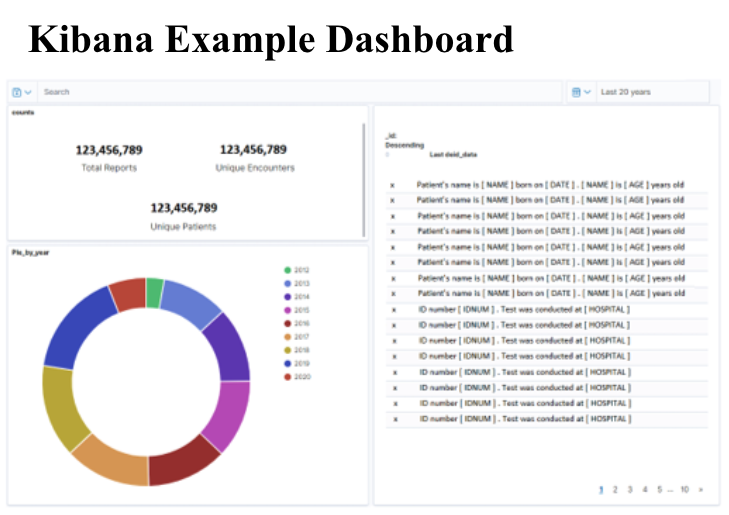Screen dimensions: 729x515
Task: Select the 'Unique Encounters' metric label
Action: (x=255, y=168)
